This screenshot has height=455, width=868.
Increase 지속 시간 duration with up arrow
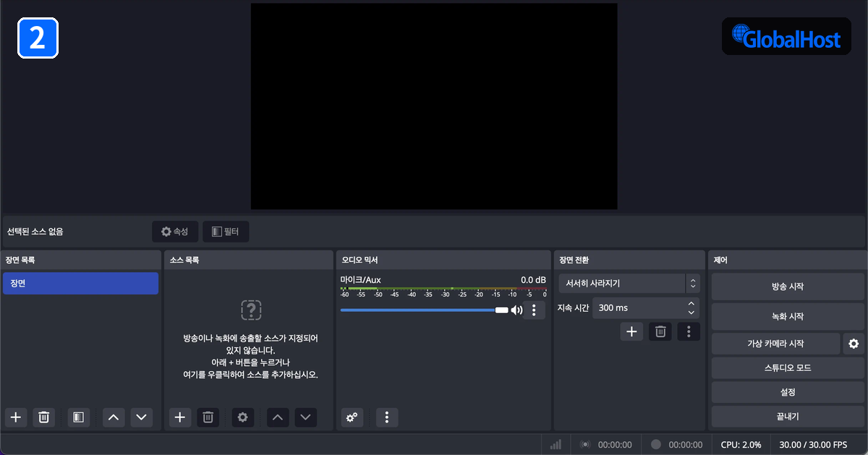click(692, 304)
